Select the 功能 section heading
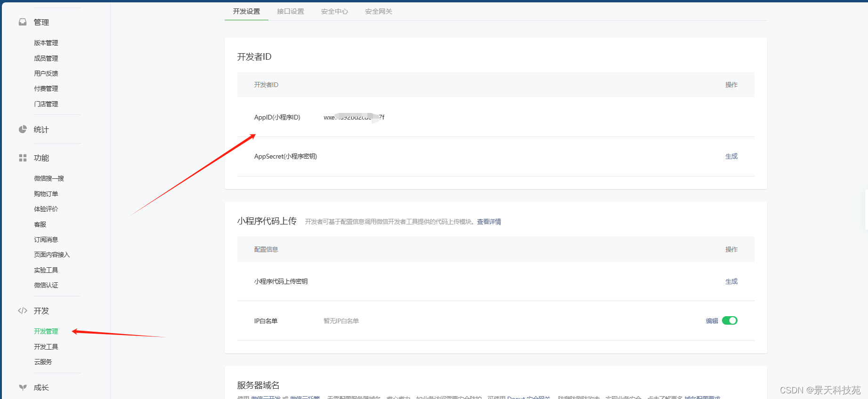The image size is (868, 399). [41, 158]
